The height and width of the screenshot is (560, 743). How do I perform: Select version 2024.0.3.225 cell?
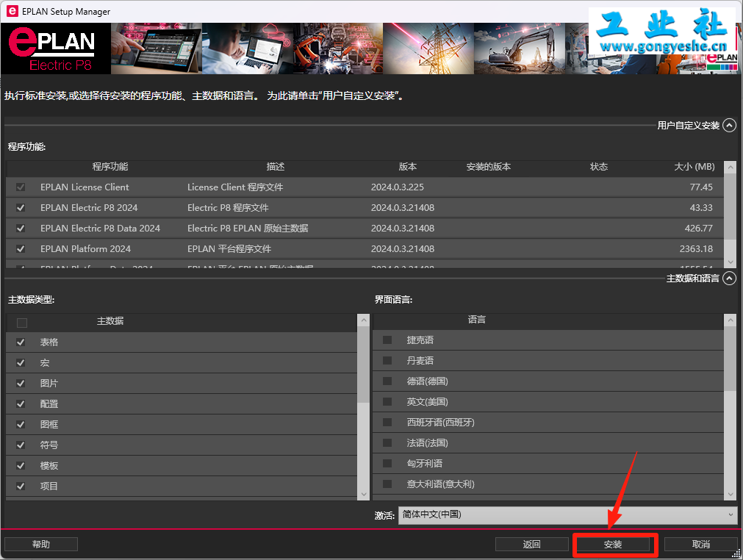tap(397, 187)
